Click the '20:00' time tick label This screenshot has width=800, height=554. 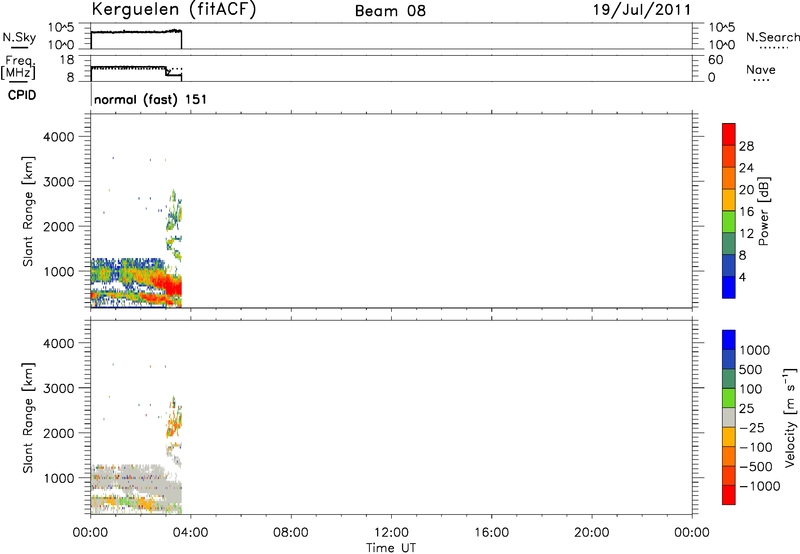[x=592, y=533]
